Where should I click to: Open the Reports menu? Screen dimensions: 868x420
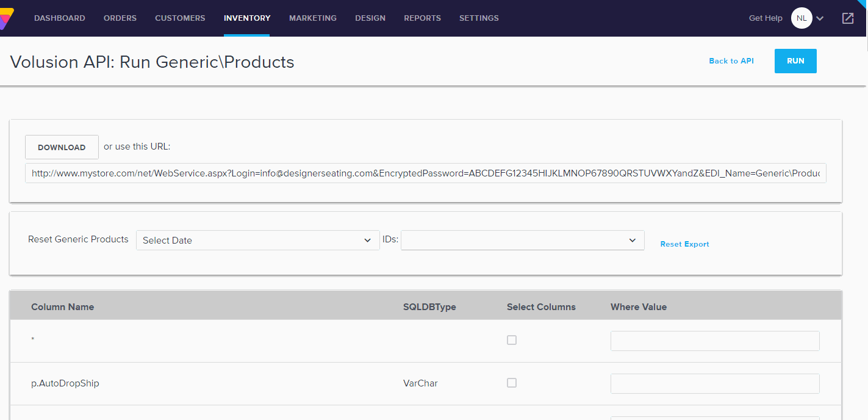pos(422,18)
